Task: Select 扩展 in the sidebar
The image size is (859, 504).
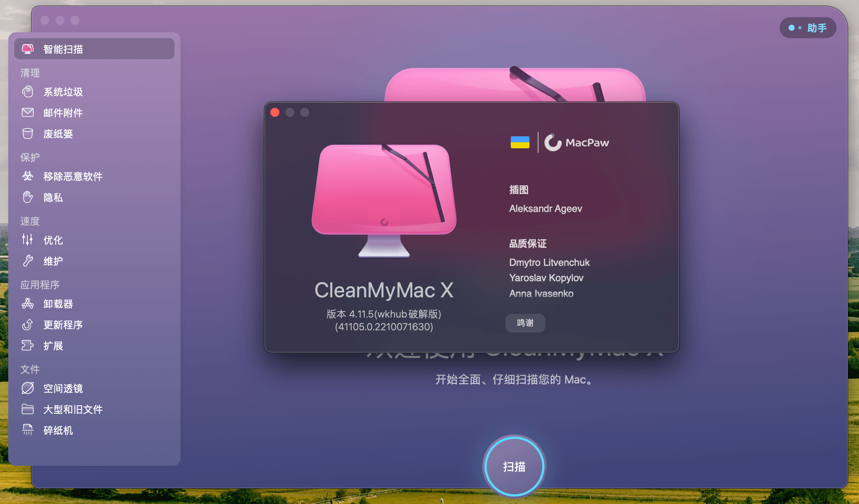Action: [94, 346]
